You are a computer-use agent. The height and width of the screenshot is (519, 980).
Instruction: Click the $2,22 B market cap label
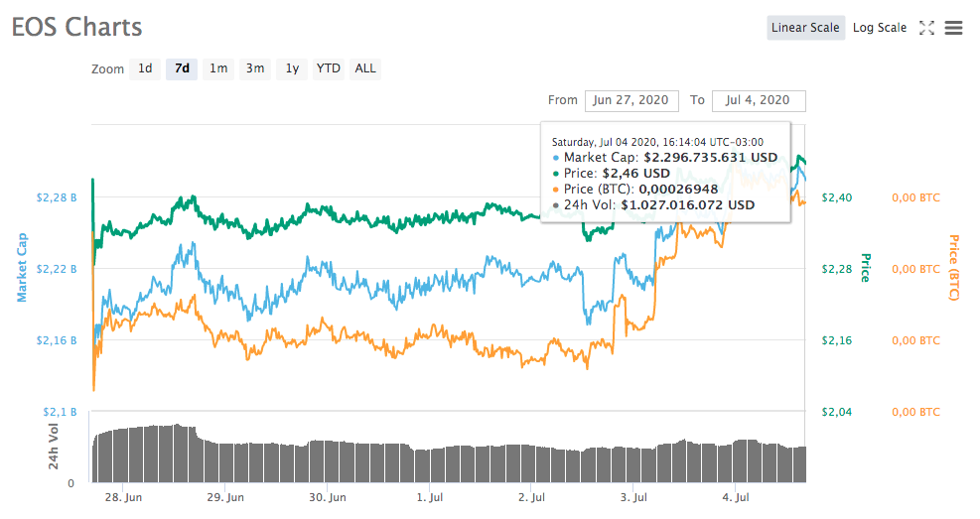click(x=57, y=269)
